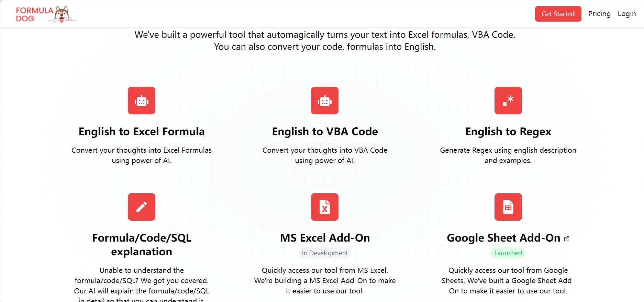Image resolution: width=644 pixels, height=302 pixels.
Task: Click the green Launched badge
Action: 508,253
